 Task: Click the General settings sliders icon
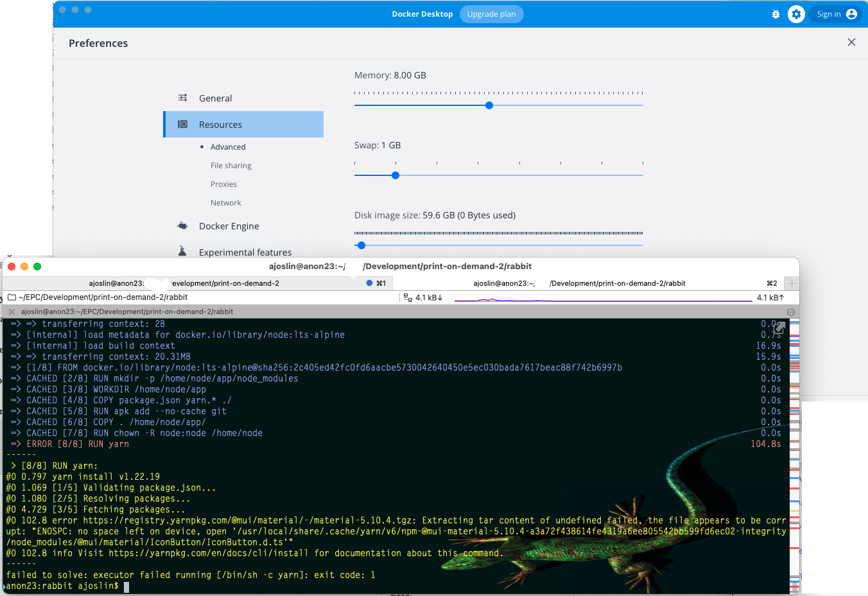[x=182, y=98]
